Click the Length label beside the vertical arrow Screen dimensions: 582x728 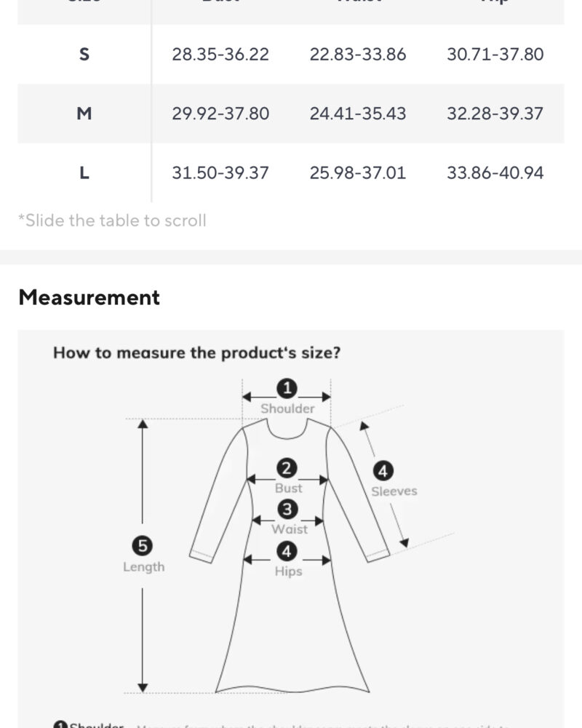tap(143, 567)
